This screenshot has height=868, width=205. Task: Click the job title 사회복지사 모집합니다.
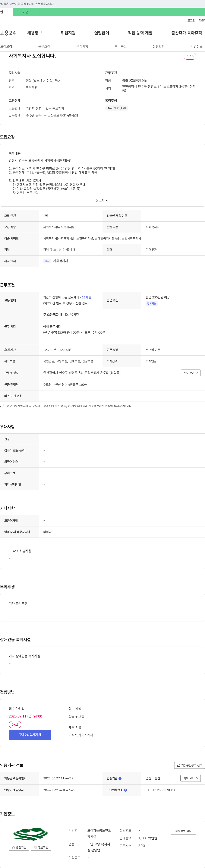pyautogui.click(x=32, y=56)
